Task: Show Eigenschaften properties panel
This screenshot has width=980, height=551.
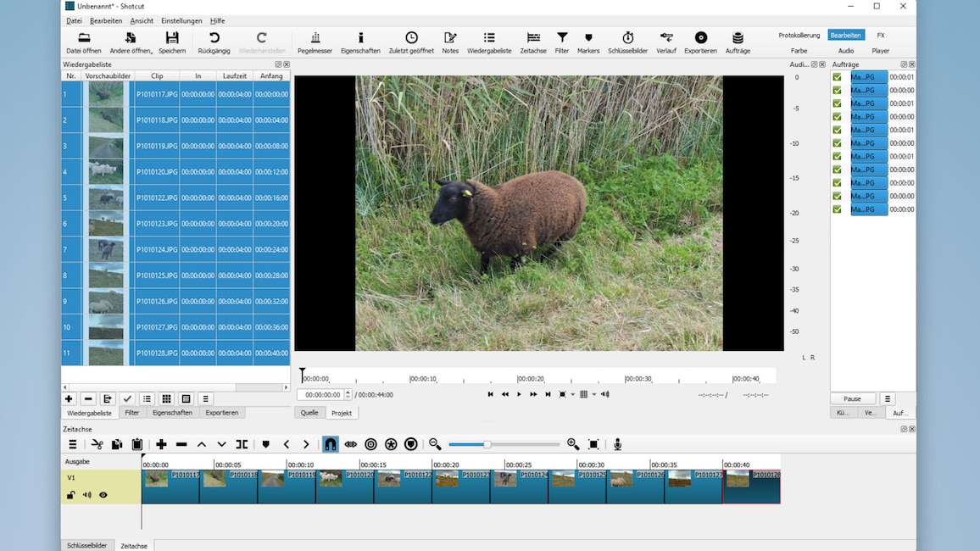Action: click(x=360, y=42)
